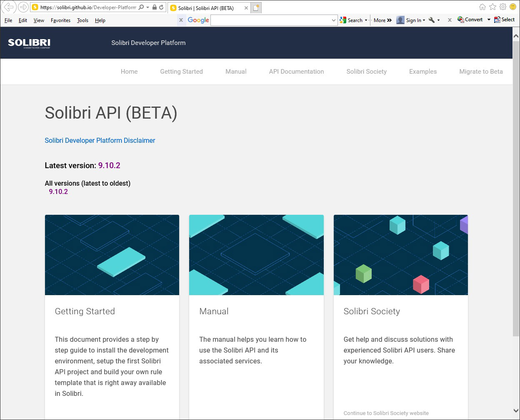
Task: Open Migrate to Beta in the navigation
Action: 481,72
